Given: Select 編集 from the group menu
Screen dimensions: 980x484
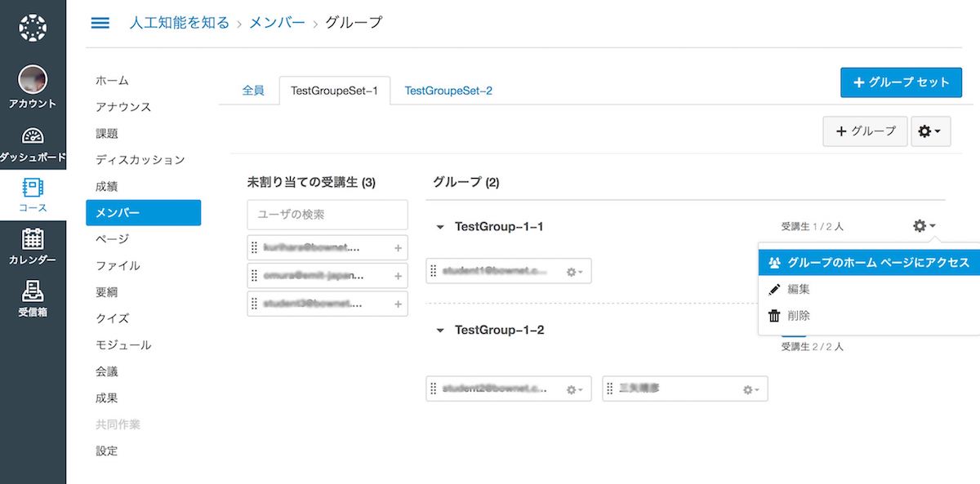Looking at the screenshot, I should 798,289.
